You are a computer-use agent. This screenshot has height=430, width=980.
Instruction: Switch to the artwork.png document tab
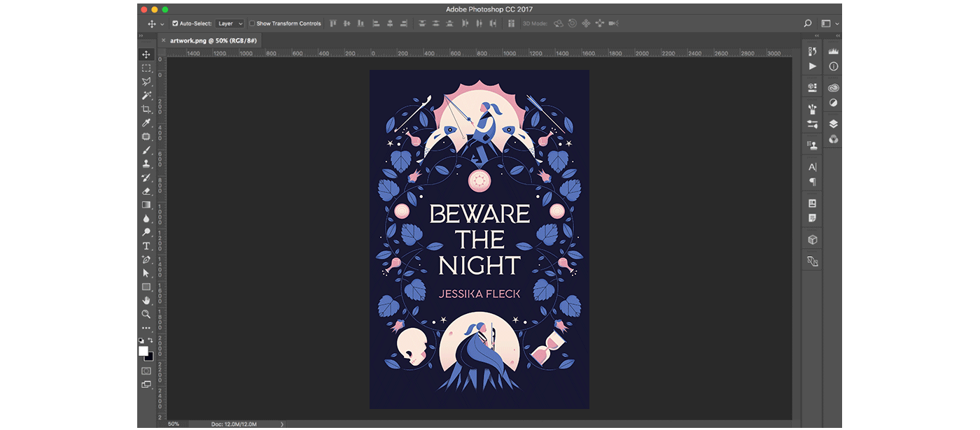(213, 41)
